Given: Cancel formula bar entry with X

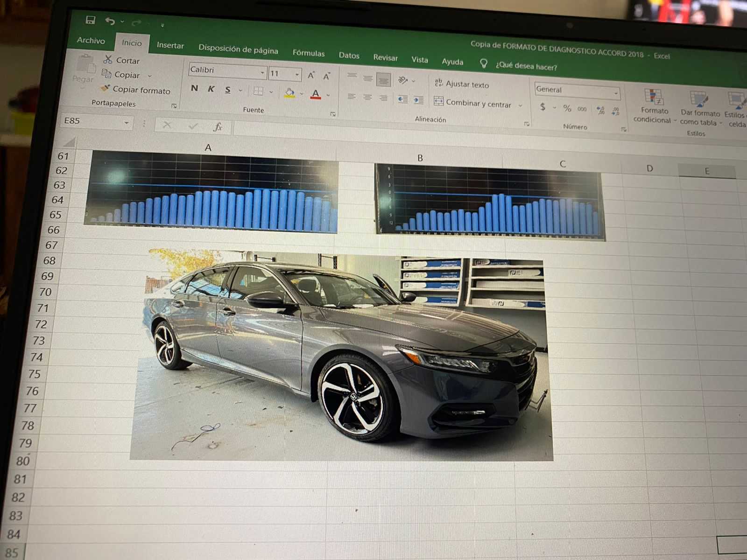Looking at the screenshot, I should 167,125.
